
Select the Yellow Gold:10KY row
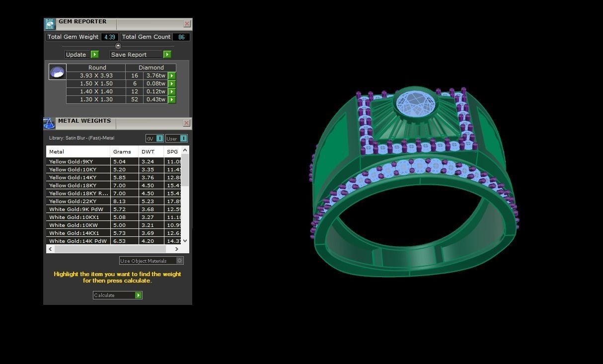coord(114,169)
